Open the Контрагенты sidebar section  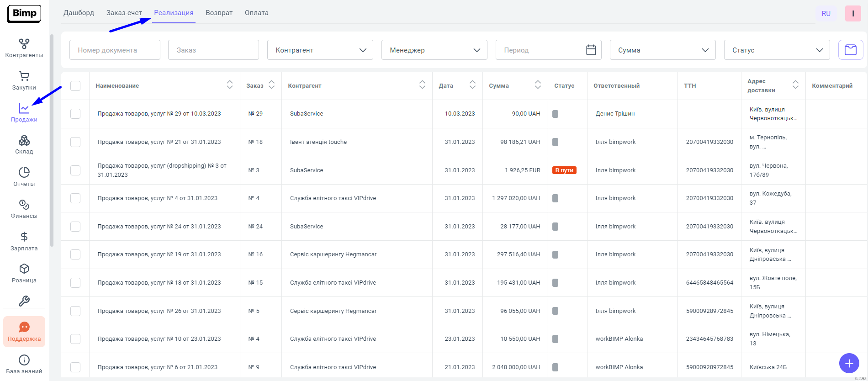[24, 48]
